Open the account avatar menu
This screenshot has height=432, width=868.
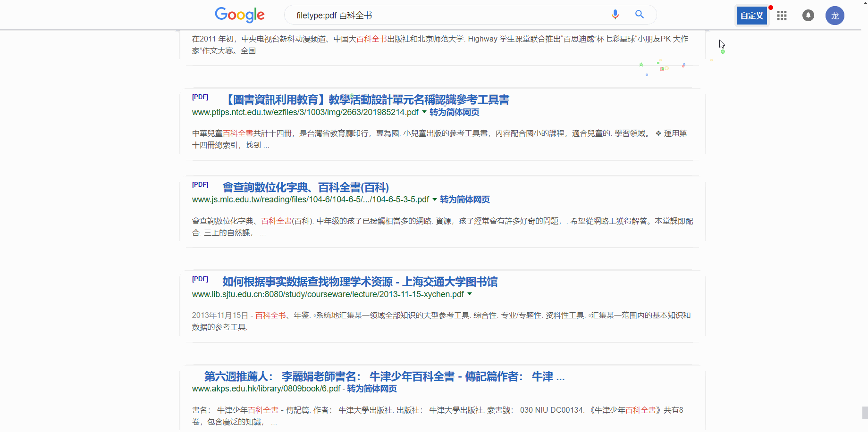tap(834, 16)
